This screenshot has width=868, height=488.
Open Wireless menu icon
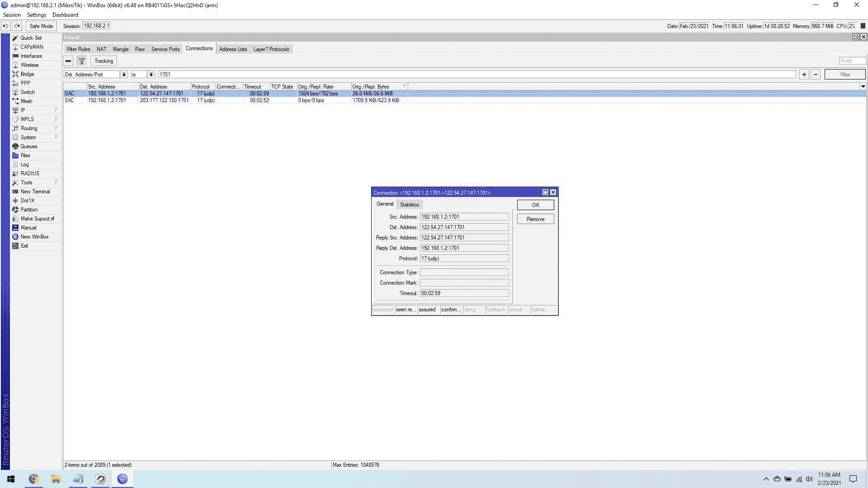pyautogui.click(x=15, y=65)
